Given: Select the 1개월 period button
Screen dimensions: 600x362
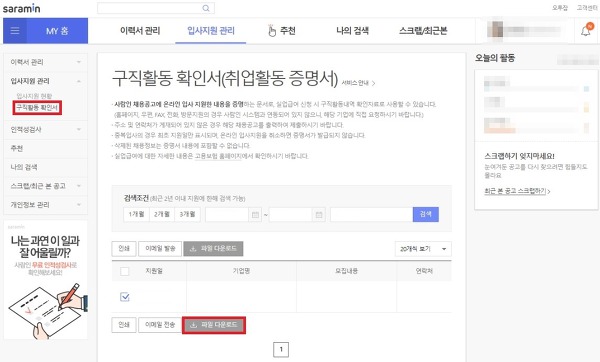Looking at the screenshot, I should 136,214.
